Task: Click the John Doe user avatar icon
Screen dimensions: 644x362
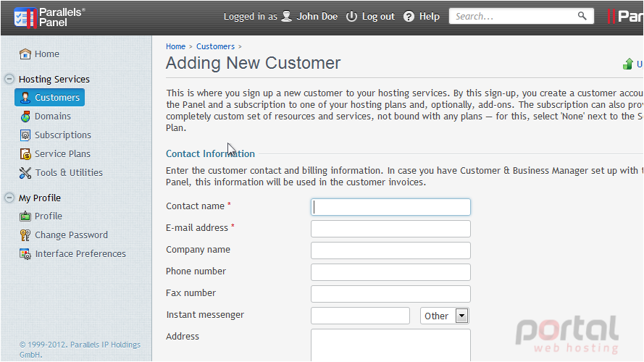Action: tap(287, 17)
